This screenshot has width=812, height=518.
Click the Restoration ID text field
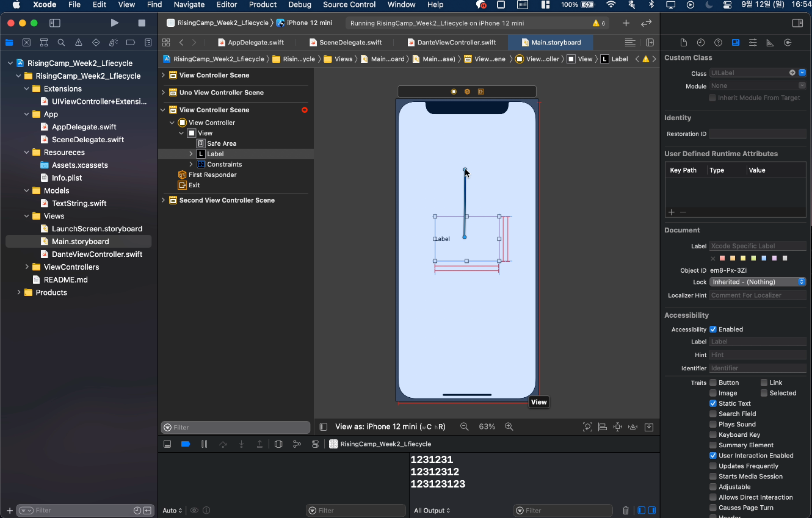(x=757, y=134)
